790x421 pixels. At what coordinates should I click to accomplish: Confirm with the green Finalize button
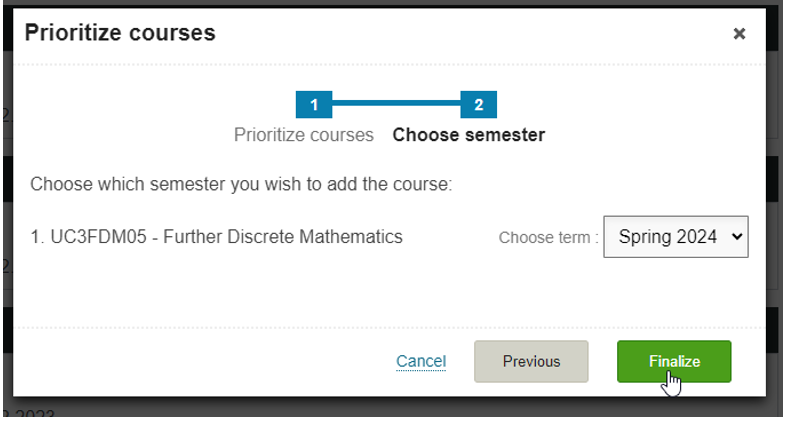pos(674,361)
